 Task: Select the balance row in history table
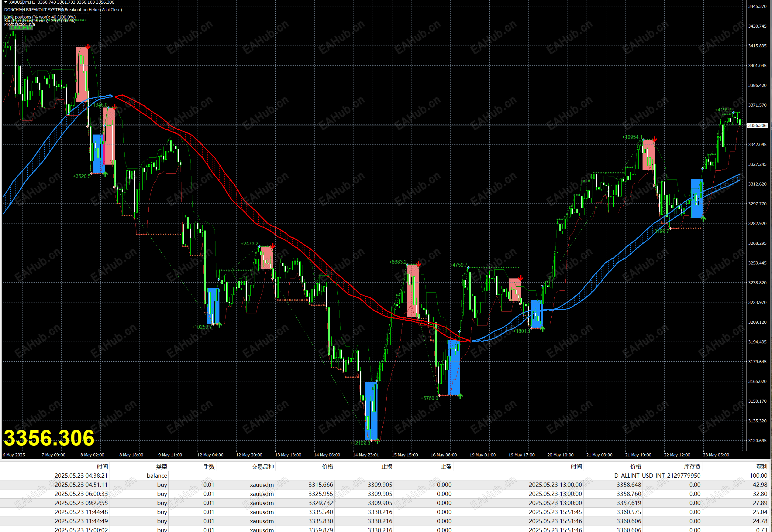157,475
